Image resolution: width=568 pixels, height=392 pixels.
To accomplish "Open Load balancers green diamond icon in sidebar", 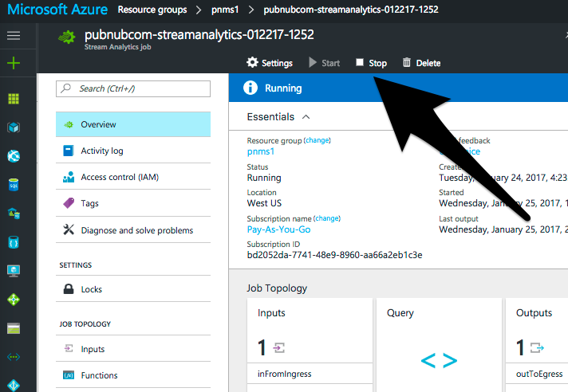I will pos(14,300).
